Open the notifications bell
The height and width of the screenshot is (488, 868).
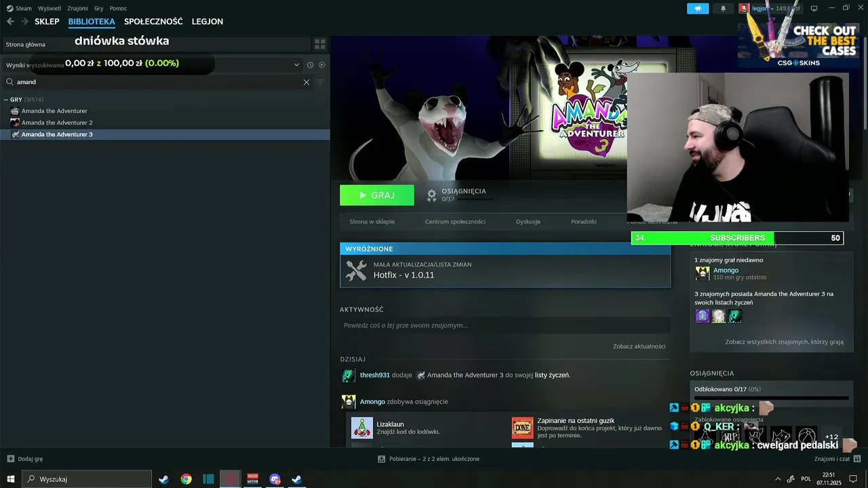click(x=723, y=8)
